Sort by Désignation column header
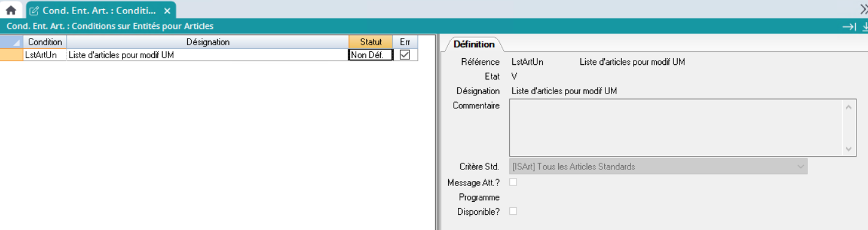The image size is (868, 230). click(208, 42)
